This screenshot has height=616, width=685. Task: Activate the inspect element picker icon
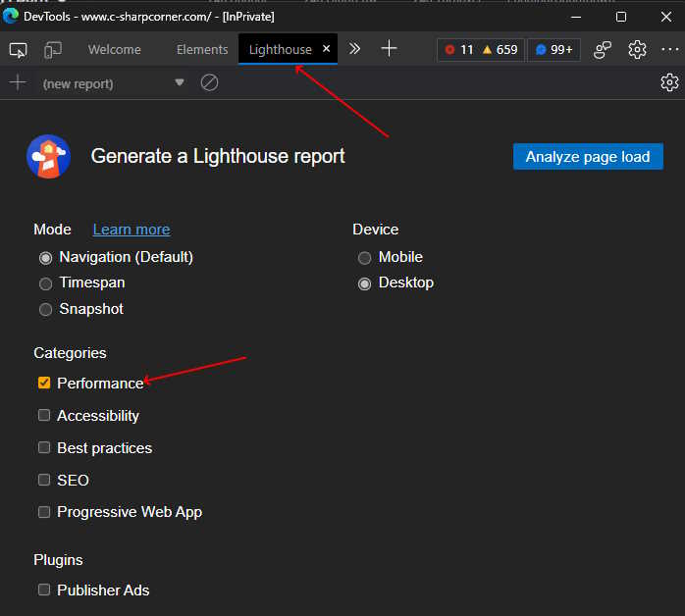click(18, 50)
